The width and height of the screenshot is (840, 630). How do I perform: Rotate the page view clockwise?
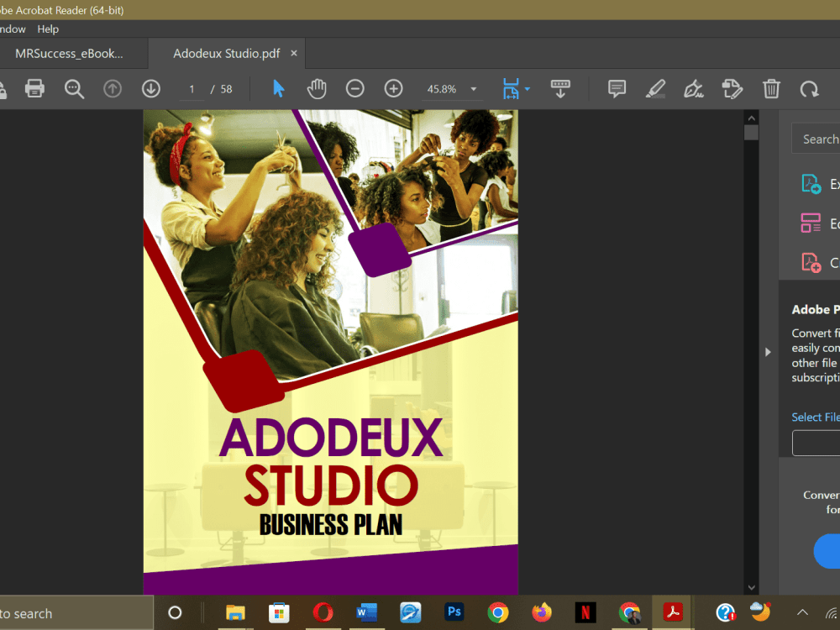coord(810,89)
